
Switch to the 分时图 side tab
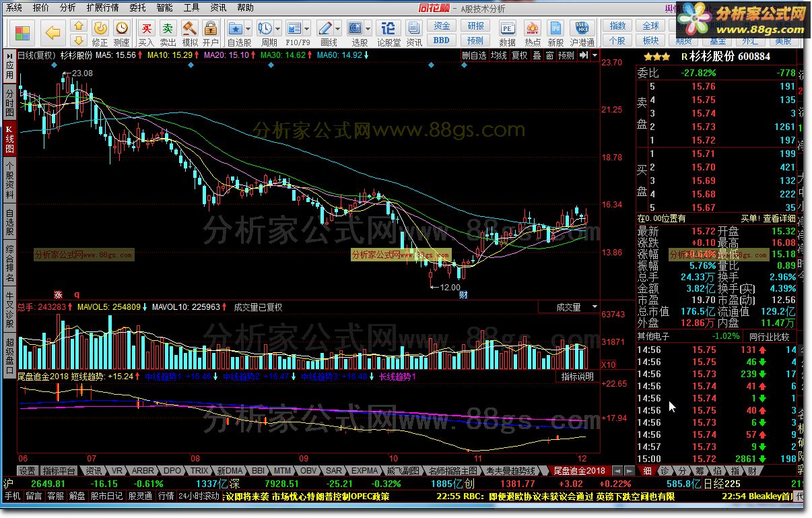click(9, 102)
